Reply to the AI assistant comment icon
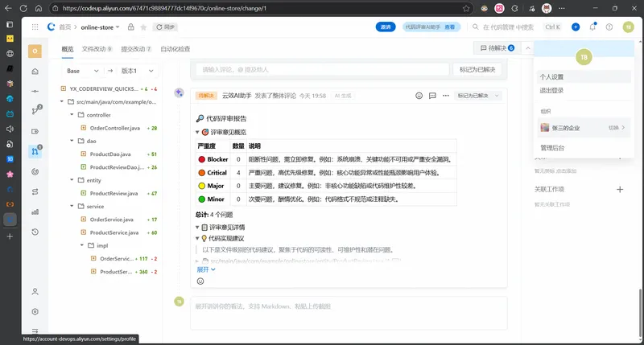644x345 pixels. [432, 96]
